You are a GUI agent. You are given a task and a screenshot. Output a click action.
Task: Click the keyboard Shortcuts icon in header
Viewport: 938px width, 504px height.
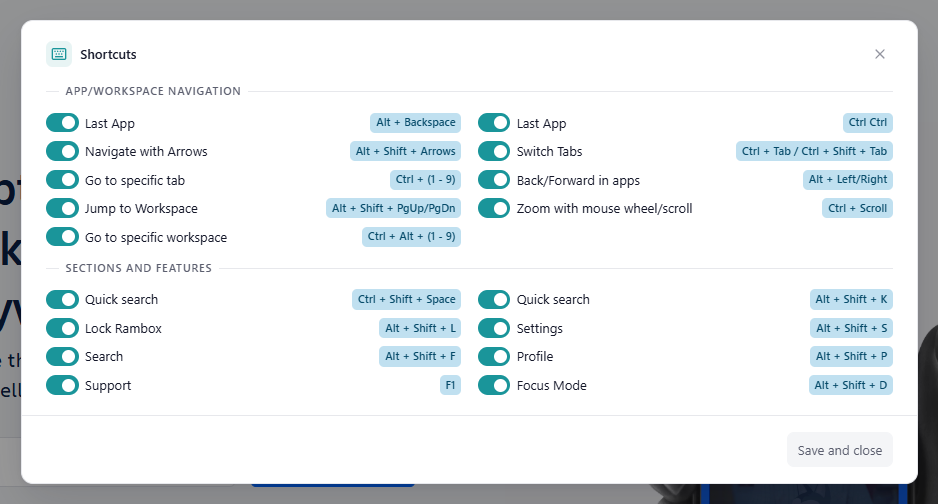click(x=59, y=54)
